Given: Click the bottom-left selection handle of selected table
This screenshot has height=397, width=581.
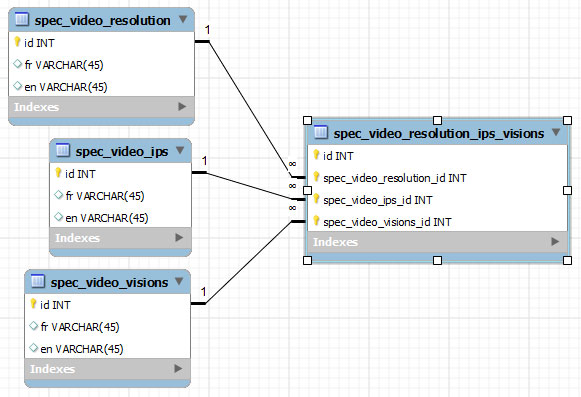Looking at the screenshot, I should (307, 260).
